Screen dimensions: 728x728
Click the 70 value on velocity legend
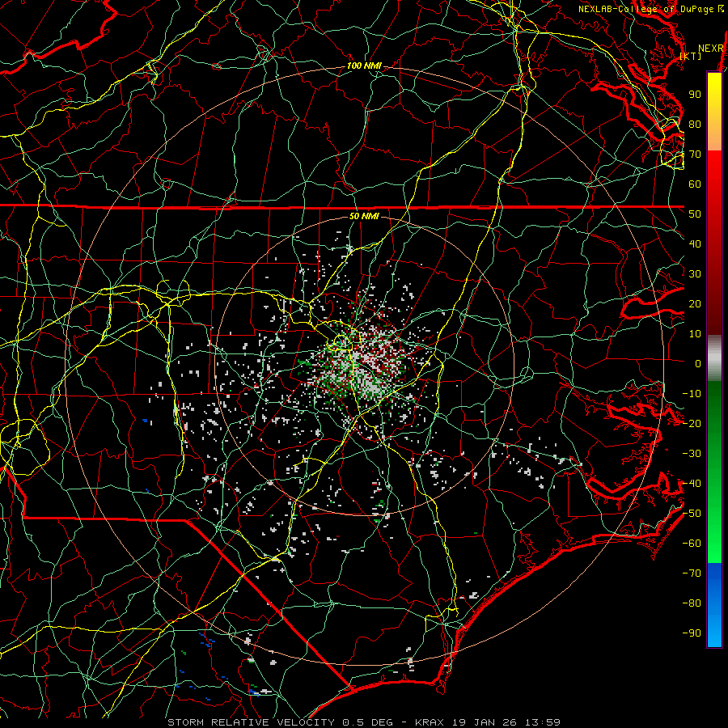(695, 154)
